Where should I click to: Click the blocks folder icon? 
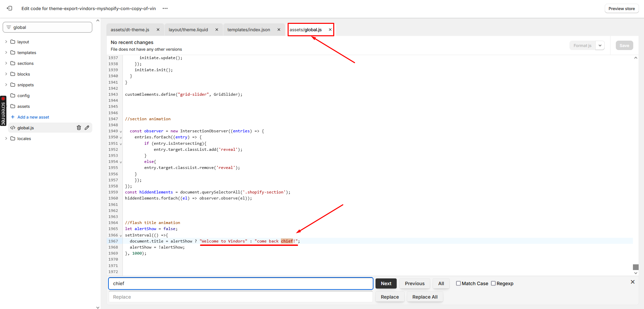point(13,74)
